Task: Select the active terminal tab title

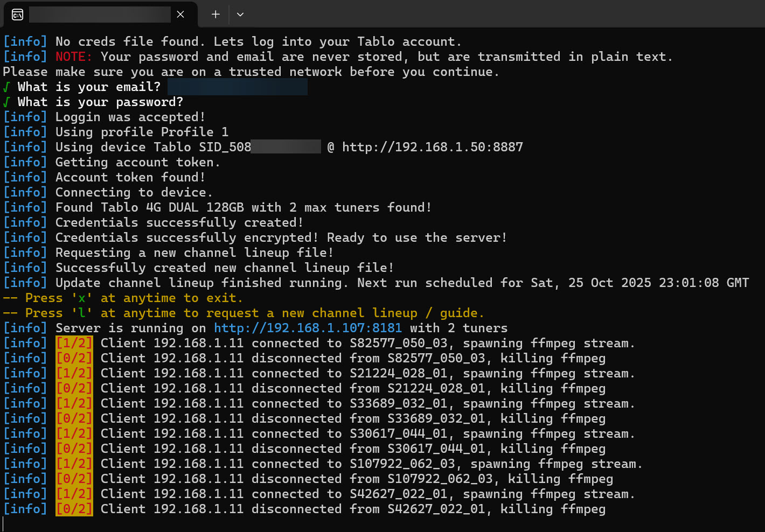Action: point(100,15)
